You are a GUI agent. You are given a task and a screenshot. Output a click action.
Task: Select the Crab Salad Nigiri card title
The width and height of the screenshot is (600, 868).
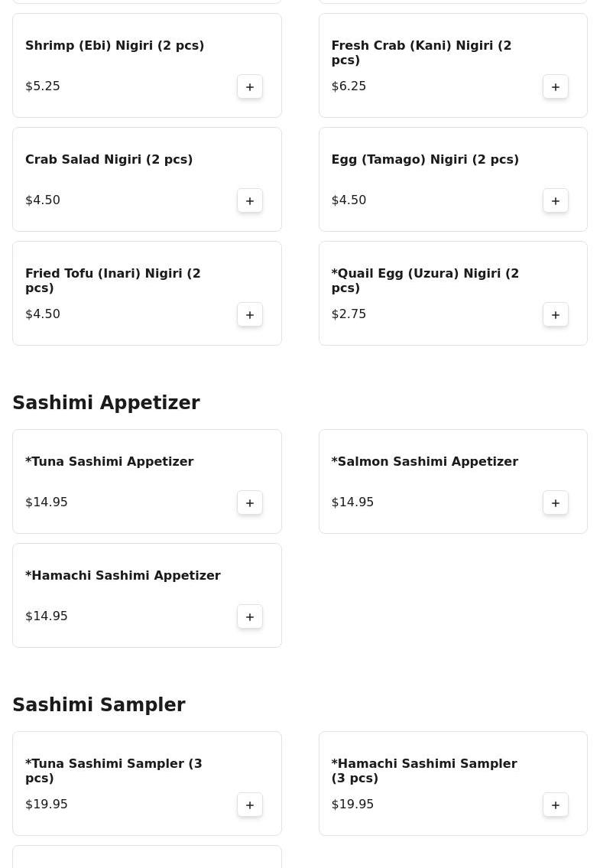tap(109, 159)
